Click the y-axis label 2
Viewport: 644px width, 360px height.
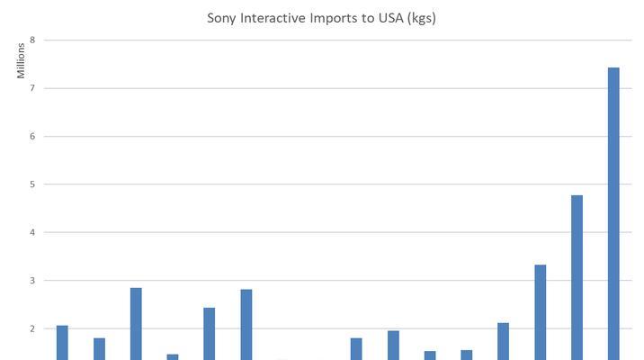coord(32,328)
